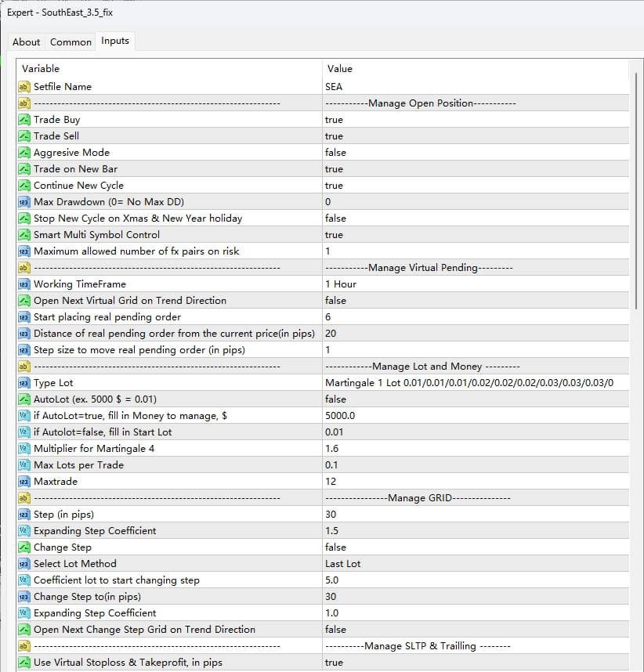644x672 pixels.
Task: Select the boolean icon next to Trade Buy
Action: point(24,119)
